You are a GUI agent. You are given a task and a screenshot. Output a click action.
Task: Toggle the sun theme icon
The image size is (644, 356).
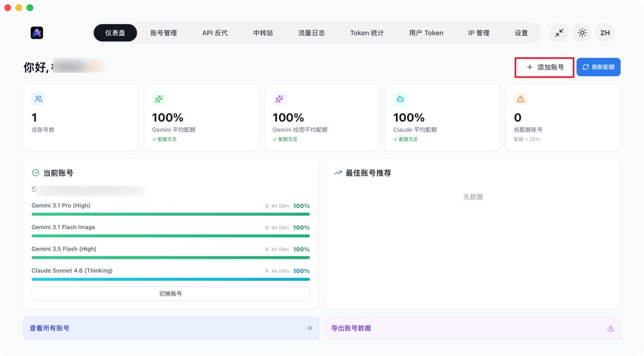point(582,33)
